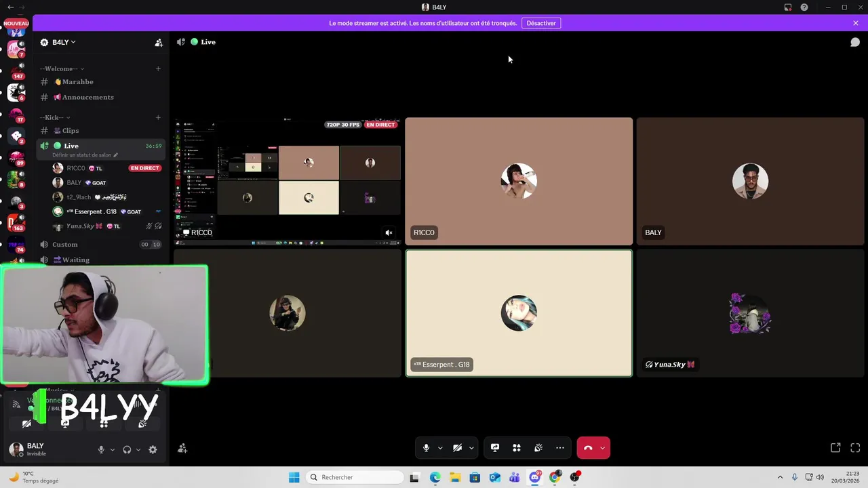Image resolution: width=868 pixels, height=488 pixels.
Task: Open microphone options arrow in call bar
Action: point(440,448)
